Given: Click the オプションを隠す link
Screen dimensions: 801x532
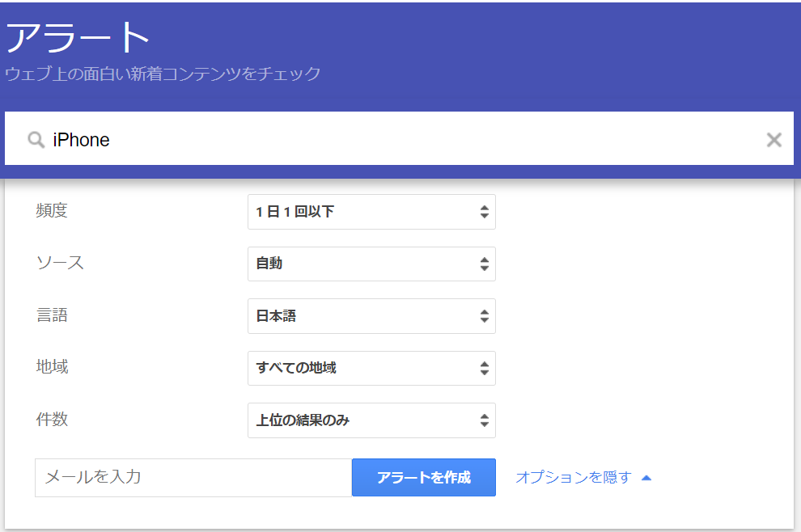Looking at the screenshot, I should pyautogui.click(x=574, y=477).
